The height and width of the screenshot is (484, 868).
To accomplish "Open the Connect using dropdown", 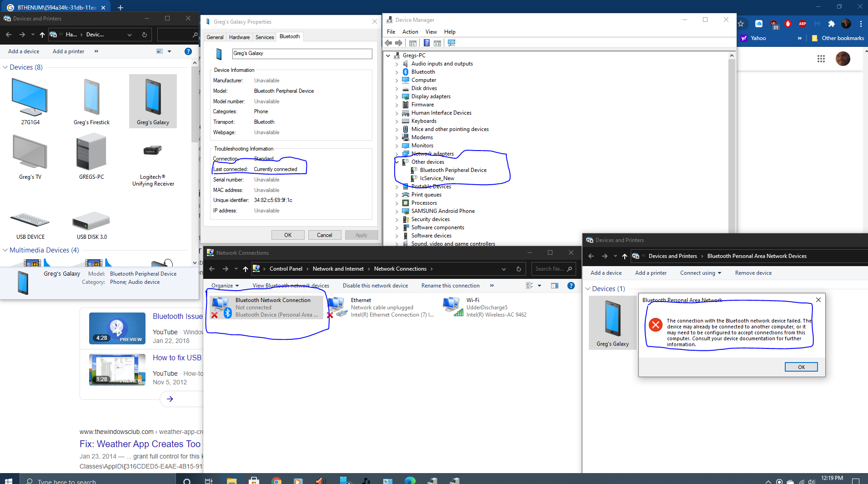I will click(700, 273).
